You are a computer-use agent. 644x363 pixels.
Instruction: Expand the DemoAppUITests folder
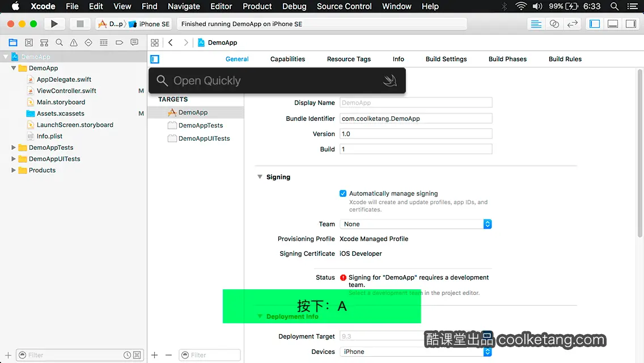click(14, 159)
